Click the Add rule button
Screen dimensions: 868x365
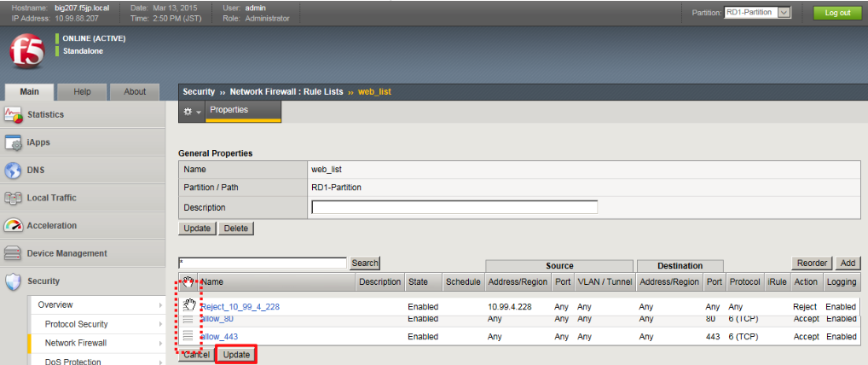pos(847,263)
